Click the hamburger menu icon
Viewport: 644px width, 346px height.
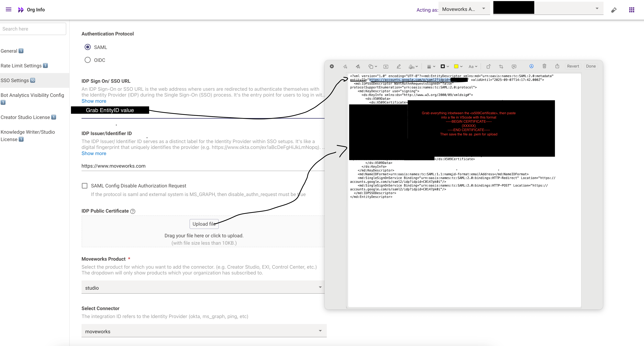[8, 10]
